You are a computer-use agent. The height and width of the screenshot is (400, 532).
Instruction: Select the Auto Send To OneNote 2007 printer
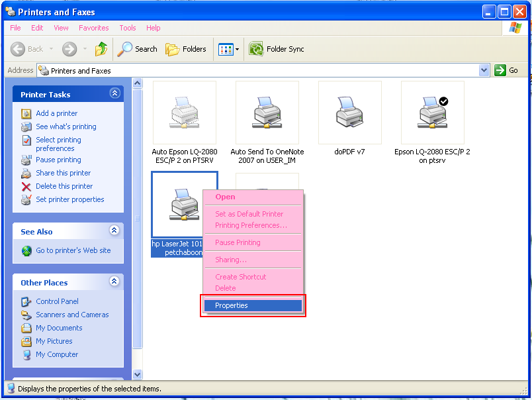pos(267,113)
